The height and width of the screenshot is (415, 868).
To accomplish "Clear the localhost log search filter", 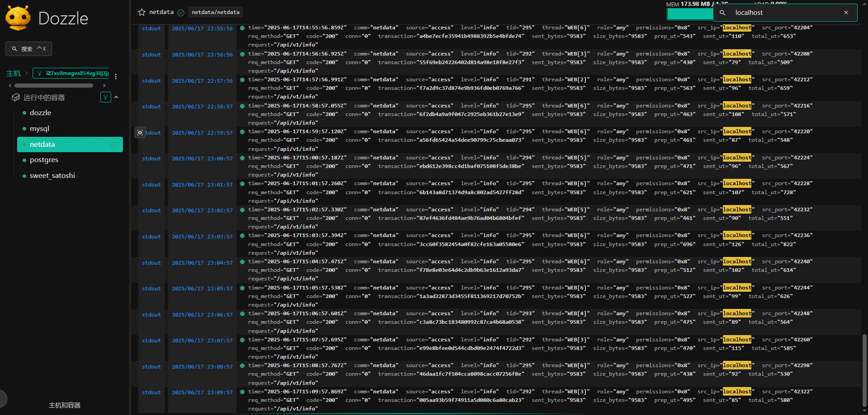I will coord(846,13).
